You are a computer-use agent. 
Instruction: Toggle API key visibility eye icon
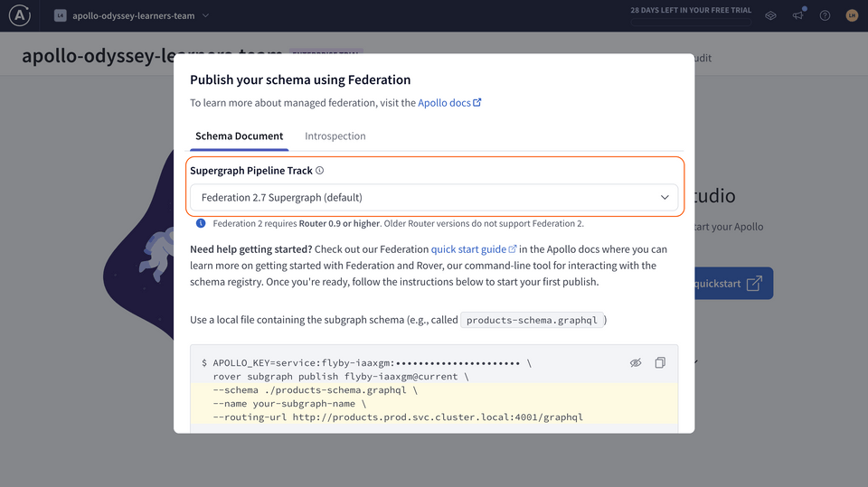click(636, 362)
